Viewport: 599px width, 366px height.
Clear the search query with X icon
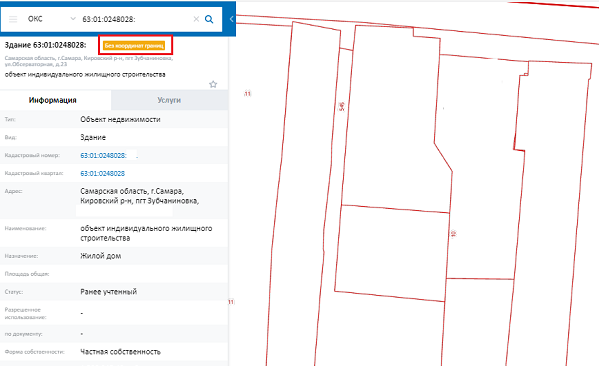tap(196, 19)
